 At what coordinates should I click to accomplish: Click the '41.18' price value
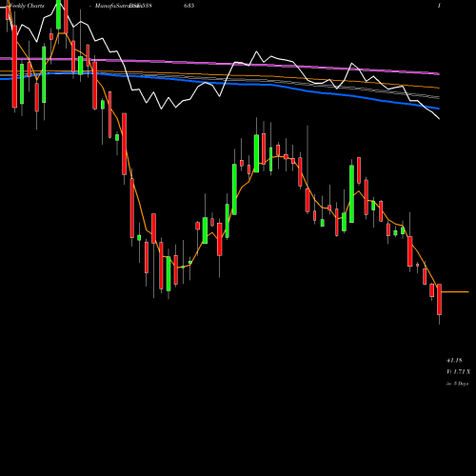(x=454, y=361)
